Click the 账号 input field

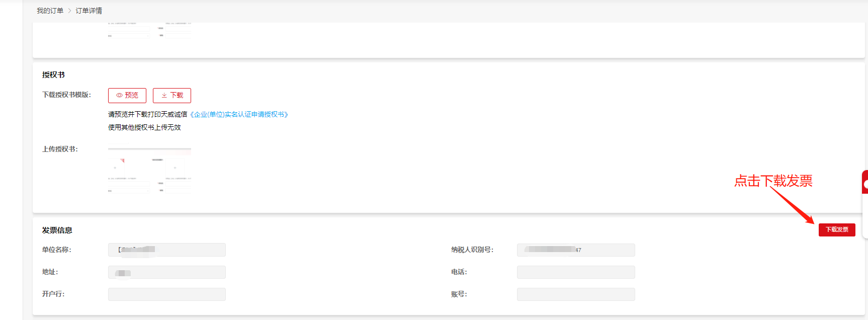pos(575,294)
